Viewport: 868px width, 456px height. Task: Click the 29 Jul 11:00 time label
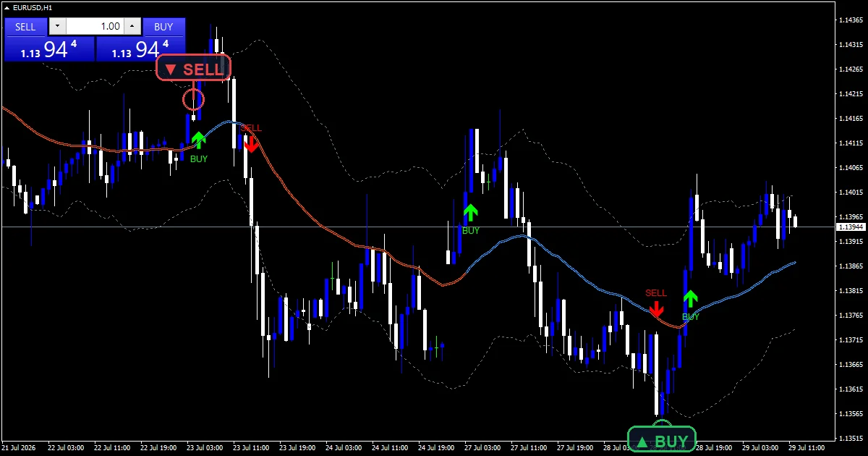pos(807,448)
